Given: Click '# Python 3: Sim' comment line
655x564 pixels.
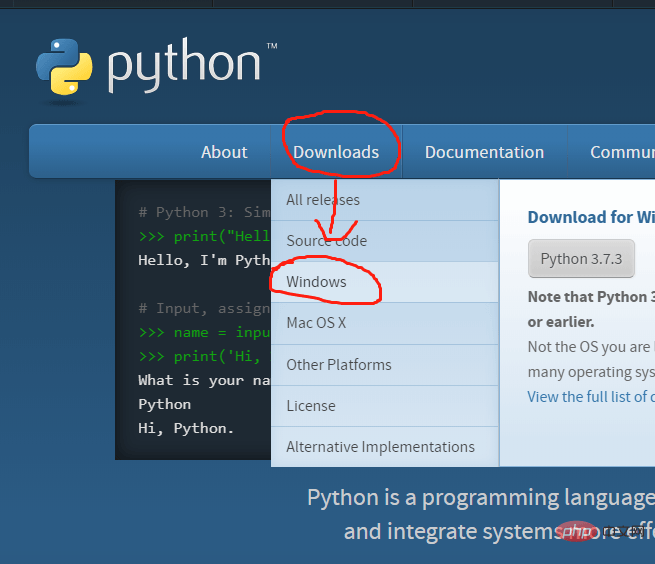Looking at the screenshot, I should 205,212.
